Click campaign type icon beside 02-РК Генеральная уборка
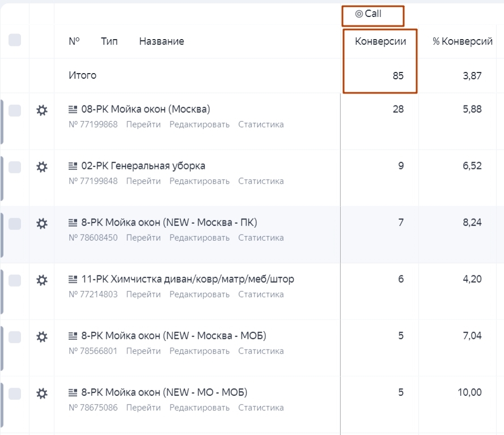 tap(73, 166)
